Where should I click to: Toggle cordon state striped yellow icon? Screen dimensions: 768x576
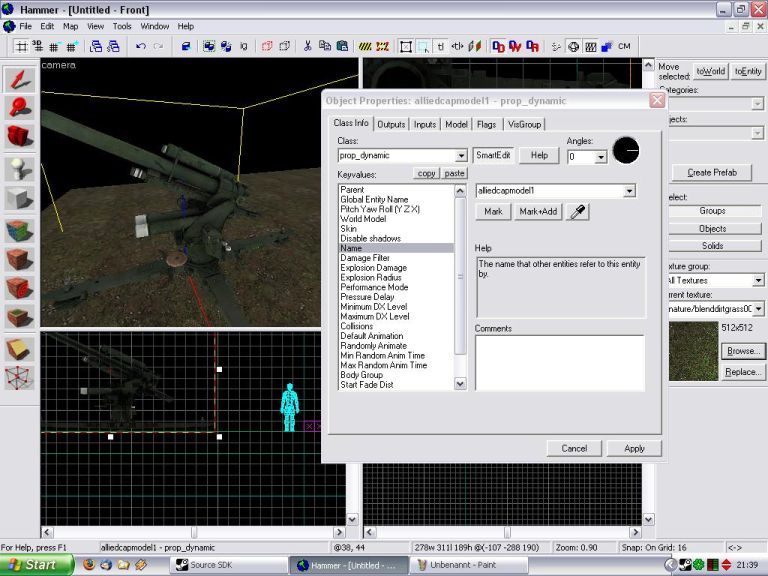coord(365,47)
